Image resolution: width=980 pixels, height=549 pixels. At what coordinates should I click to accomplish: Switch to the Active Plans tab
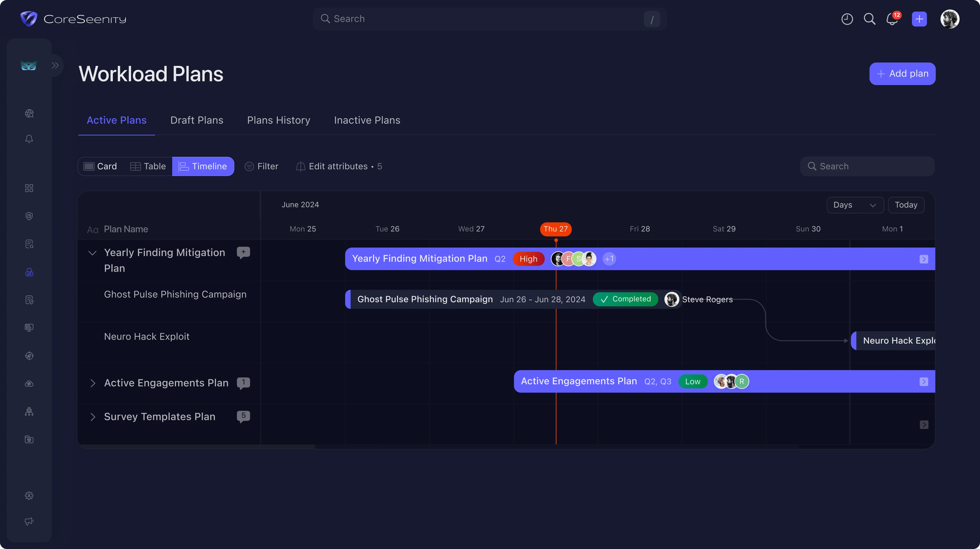tap(116, 120)
